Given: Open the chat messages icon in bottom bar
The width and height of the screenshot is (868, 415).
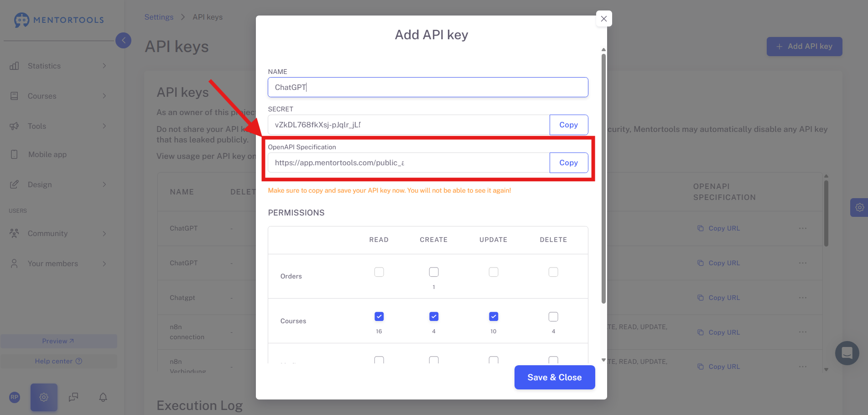Looking at the screenshot, I should 73,397.
